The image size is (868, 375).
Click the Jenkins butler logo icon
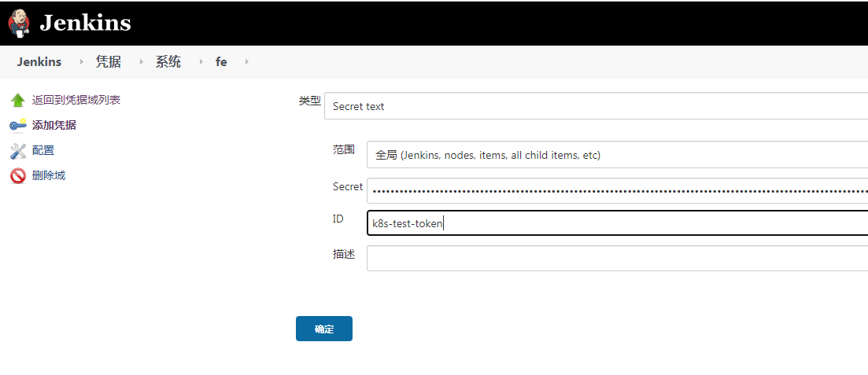pyautogui.click(x=19, y=23)
